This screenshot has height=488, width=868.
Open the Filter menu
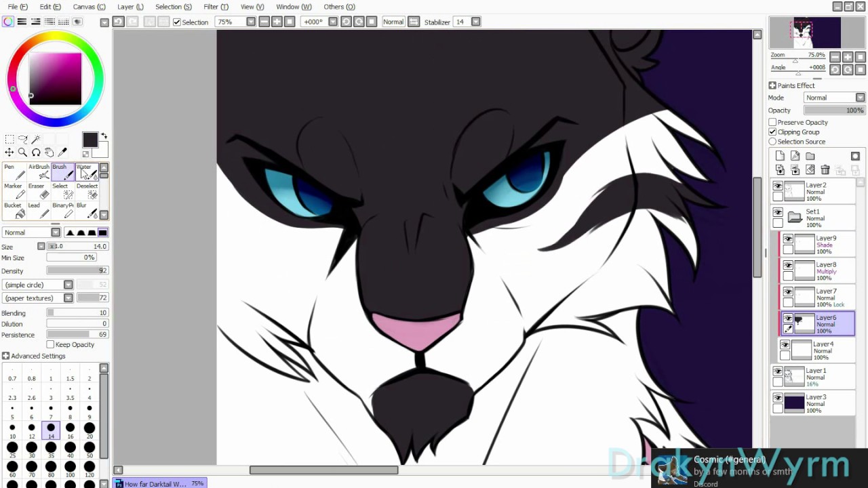click(x=216, y=7)
